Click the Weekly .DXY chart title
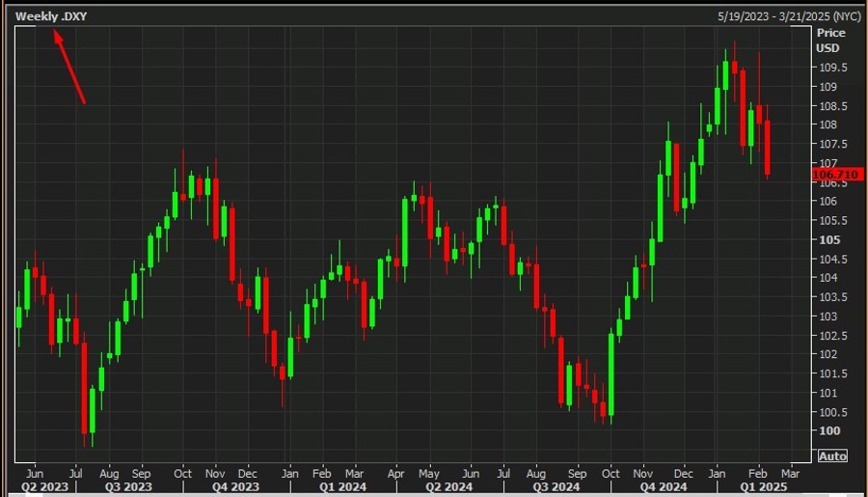The image size is (868, 497). (x=51, y=16)
